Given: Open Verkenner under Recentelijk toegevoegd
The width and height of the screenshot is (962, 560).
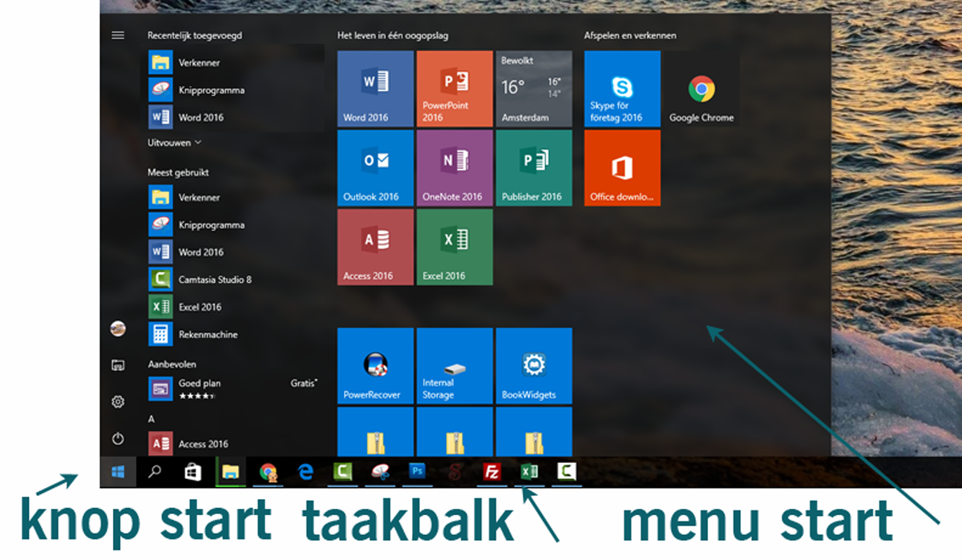Looking at the screenshot, I should pyautogui.click(x=235, y=62).
